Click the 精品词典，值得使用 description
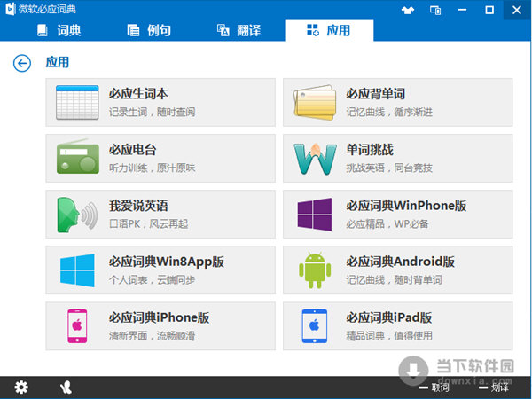 coord(389,336)
